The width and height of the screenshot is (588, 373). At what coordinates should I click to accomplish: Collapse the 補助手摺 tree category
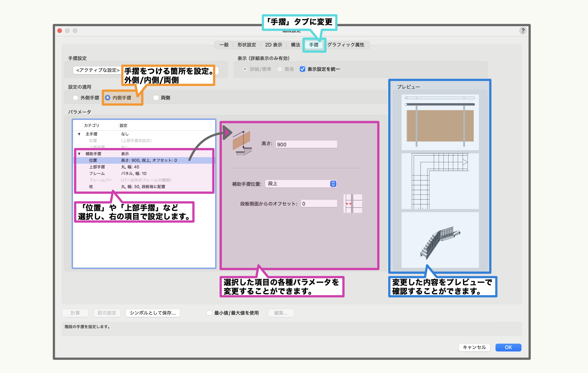[79, 154]
